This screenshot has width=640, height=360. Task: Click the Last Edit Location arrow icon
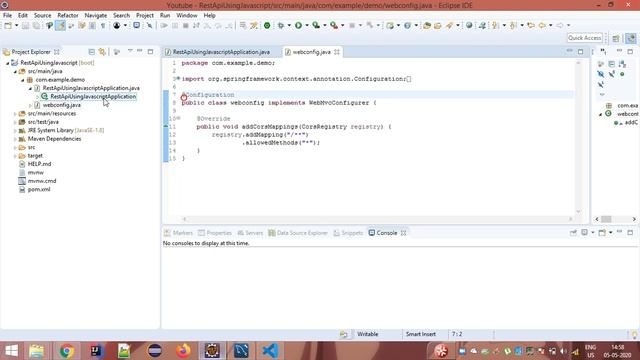tap(531, 25)
